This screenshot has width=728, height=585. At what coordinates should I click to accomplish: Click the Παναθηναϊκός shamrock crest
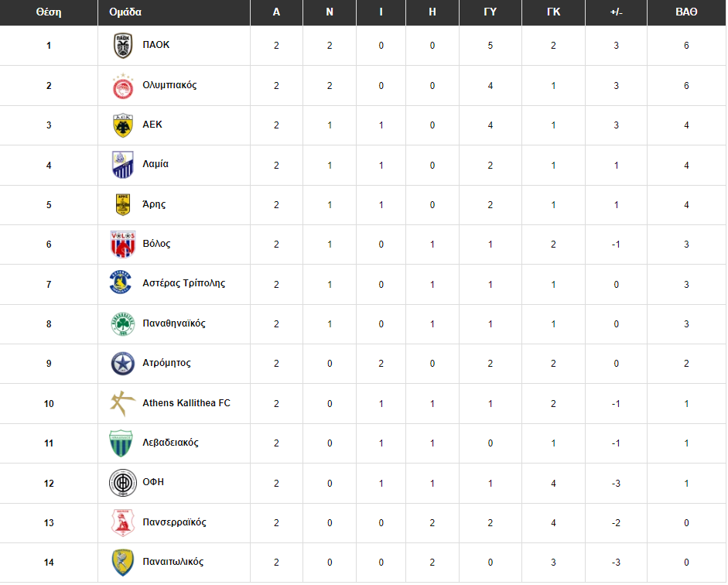tap(122, 324)
